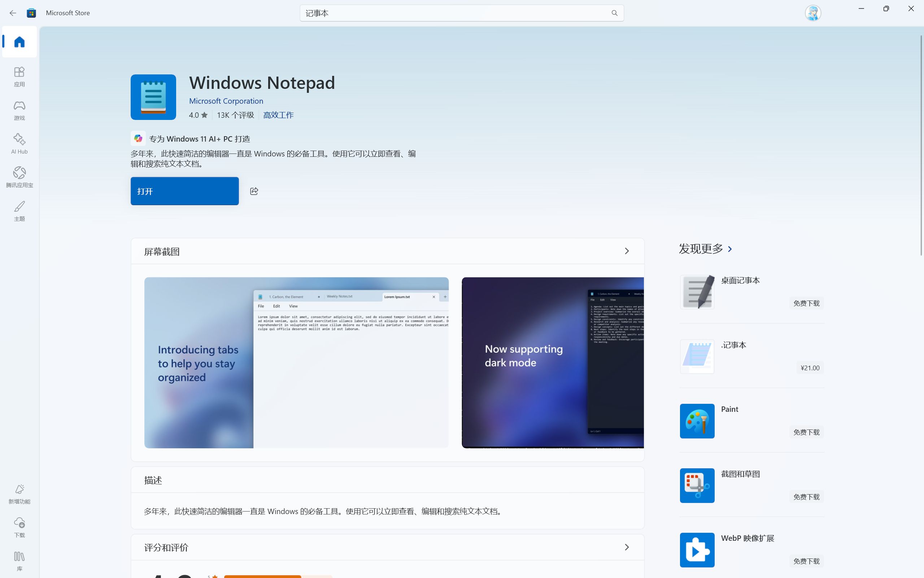Open the Home tab in sidebar
Screen dimensions: 924x578
tap(19, 42)
